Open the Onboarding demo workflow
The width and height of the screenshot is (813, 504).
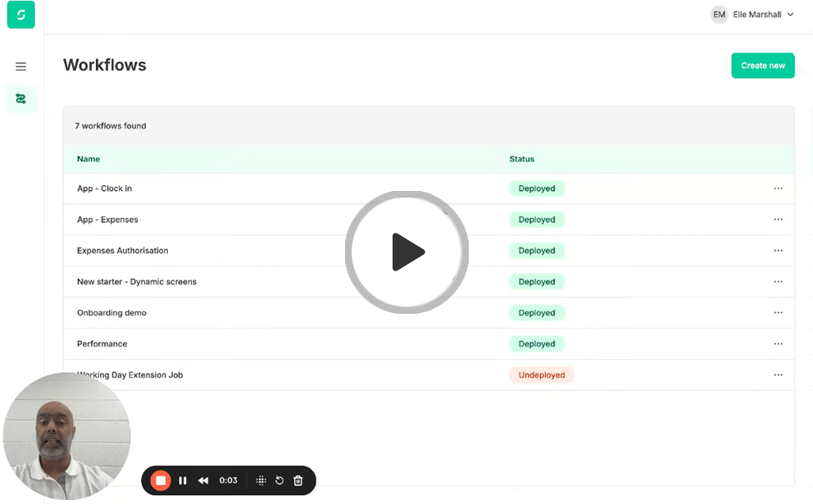(x=111, y=313)
